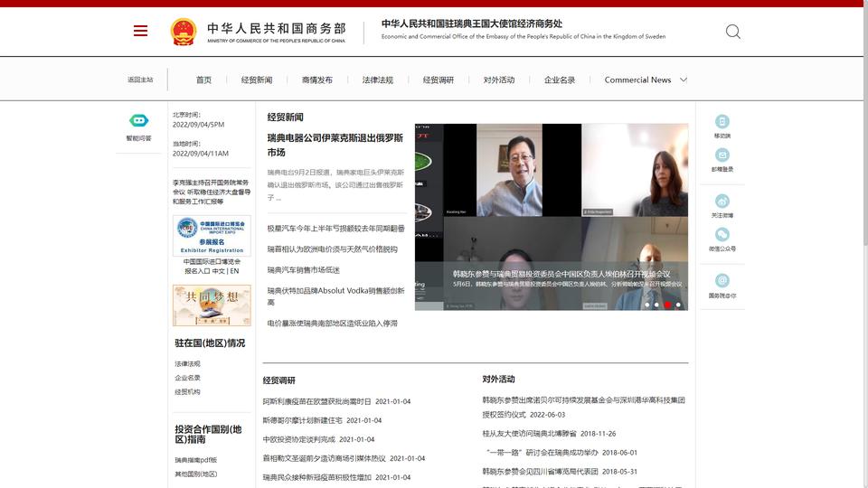Image resolution: width=868 pixels, height=488 pixels.
Task: Open 对外活动 in navigation bar
Action: [x=499, y=80]
